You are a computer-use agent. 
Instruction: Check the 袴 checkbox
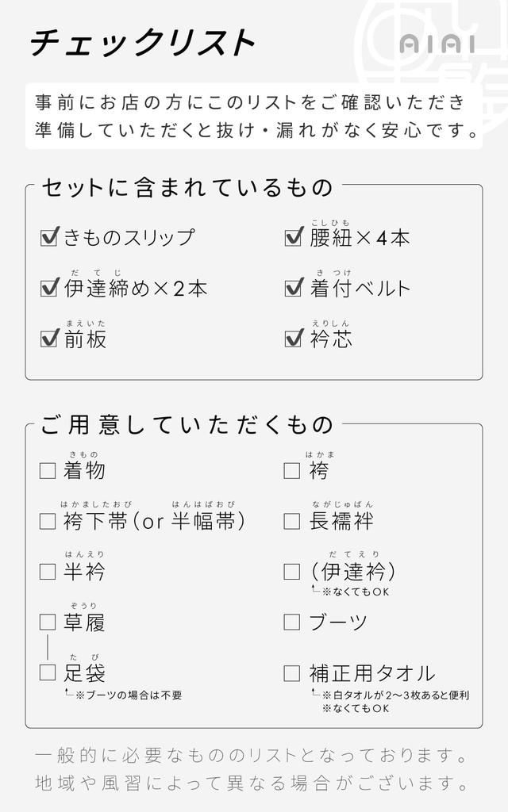tap(292, 471)
